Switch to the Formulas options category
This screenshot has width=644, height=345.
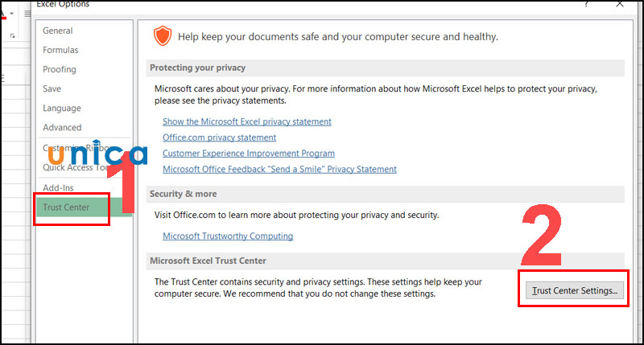point(60,50)
